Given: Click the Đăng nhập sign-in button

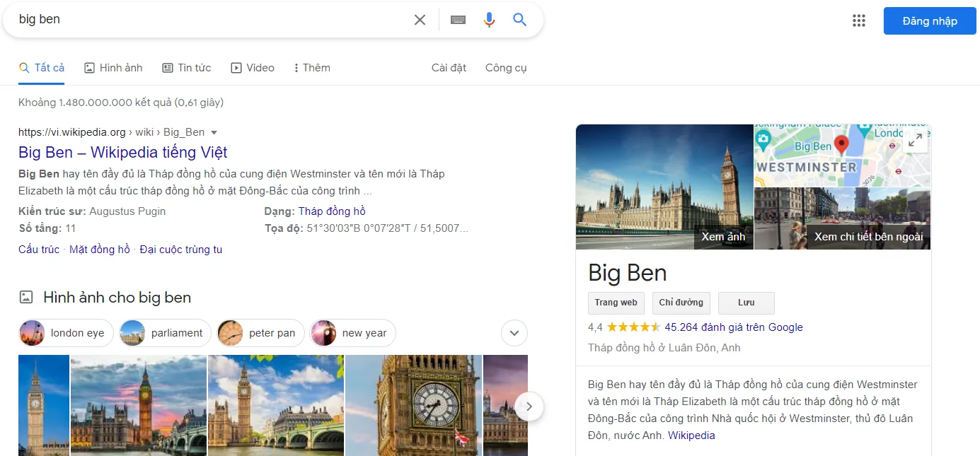Looking at the screenshot, I should pos(930,21).
